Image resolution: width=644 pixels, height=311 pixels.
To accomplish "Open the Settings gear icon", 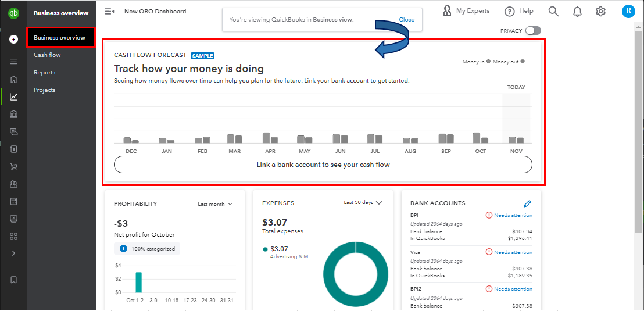I will coord(600,11).
